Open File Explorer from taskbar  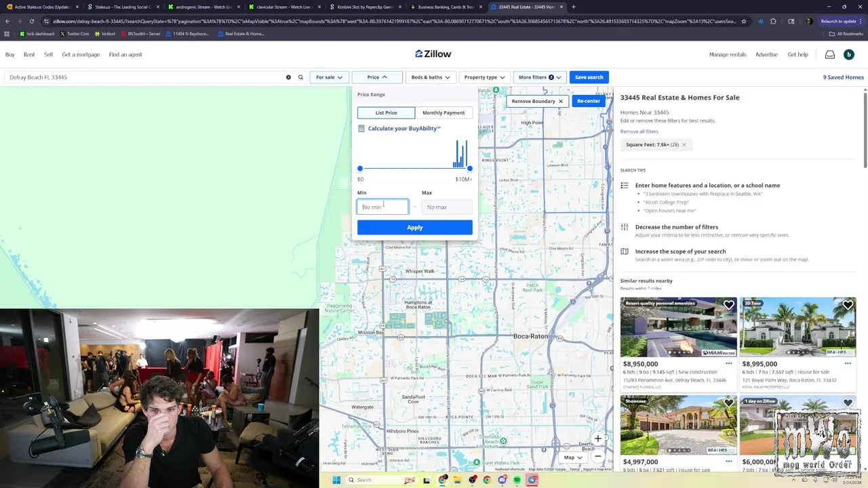(x=458, y=480)
